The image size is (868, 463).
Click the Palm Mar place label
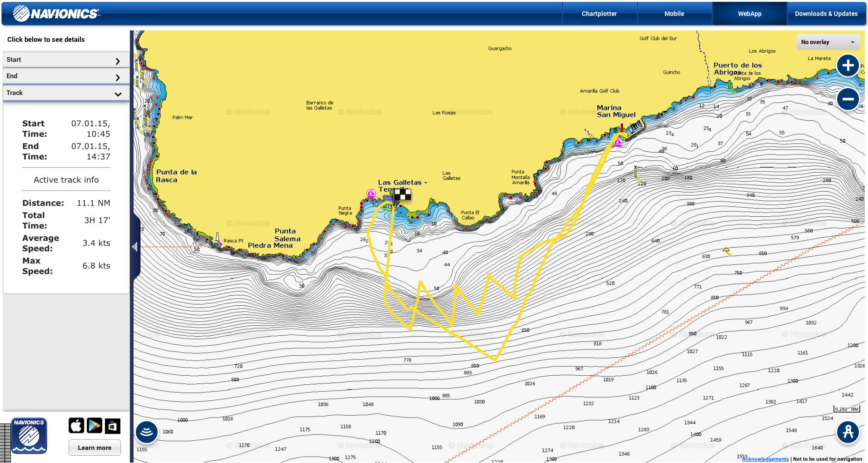(183, 117)
